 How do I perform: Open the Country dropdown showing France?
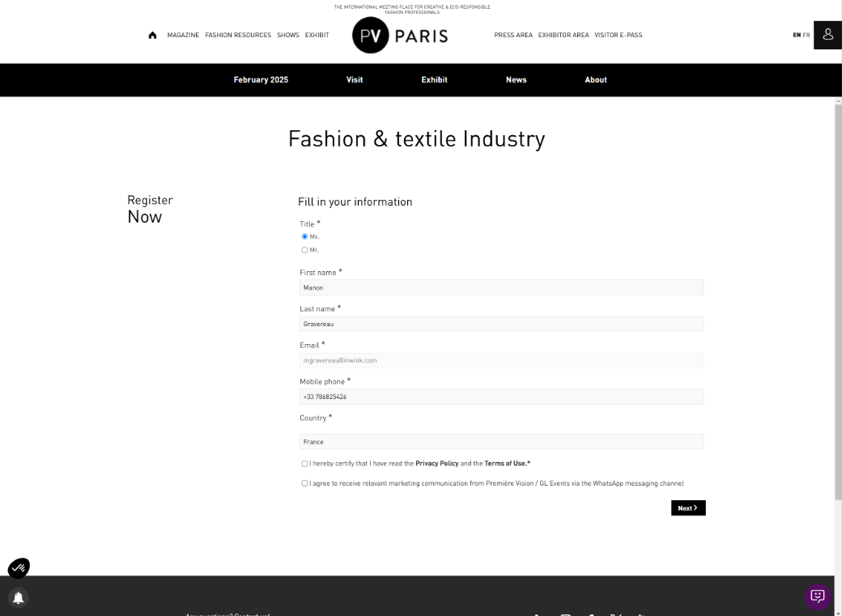(x=501, y=441)
